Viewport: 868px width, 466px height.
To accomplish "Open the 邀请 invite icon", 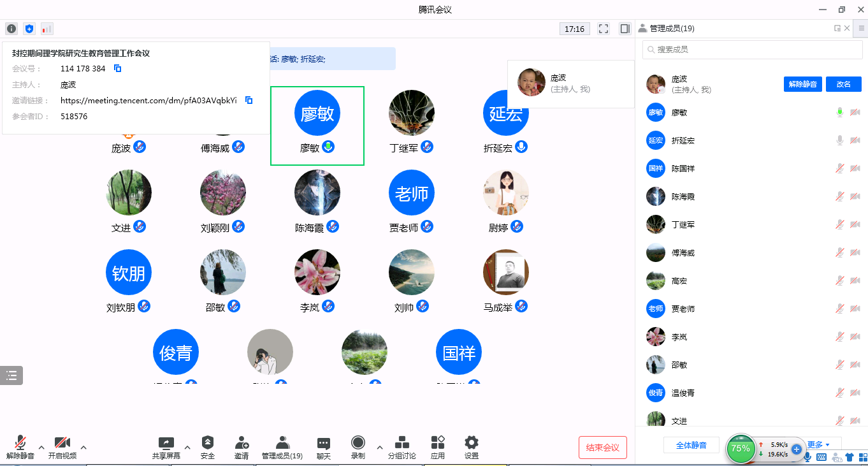I will pos(242,447).
